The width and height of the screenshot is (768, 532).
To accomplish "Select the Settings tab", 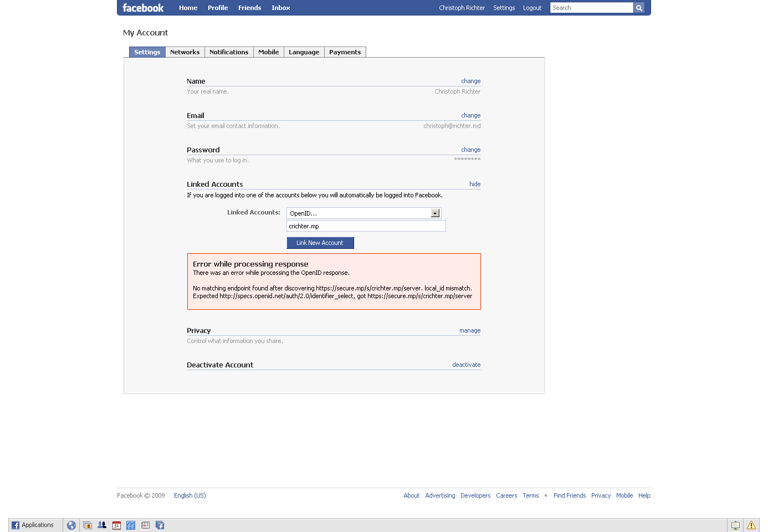I will pos(147,52).
